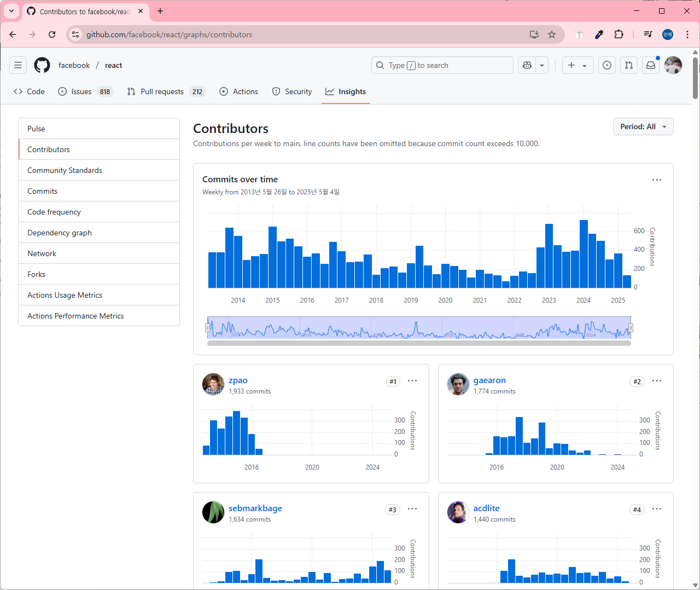Open the Security tab
Screen dimensions: 700x590
coord(292,91)
